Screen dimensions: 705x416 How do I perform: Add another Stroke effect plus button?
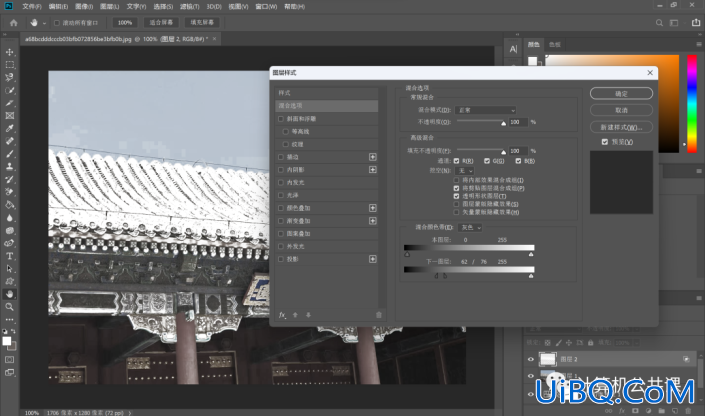[x=373, y=157]
